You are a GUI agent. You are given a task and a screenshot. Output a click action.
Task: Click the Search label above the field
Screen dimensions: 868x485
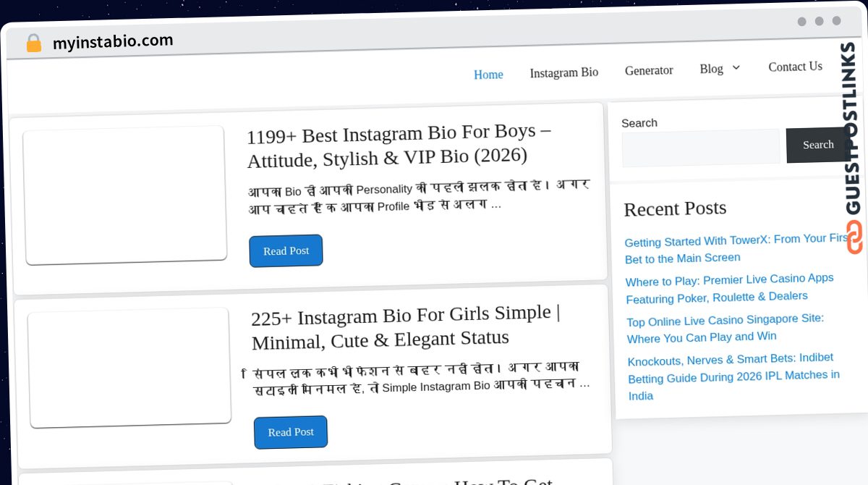639,123
